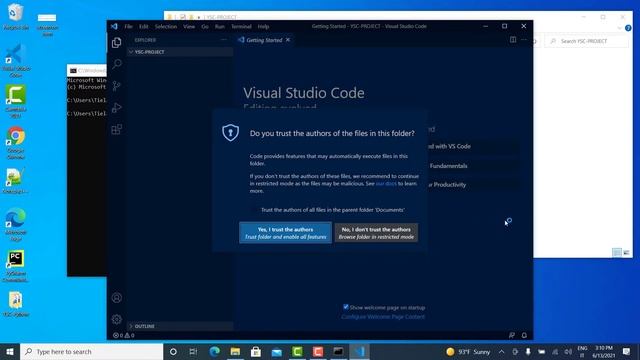Open the weather 93°F Sunny widget
This screenshot has width=640, height=360.
[468, 351]
